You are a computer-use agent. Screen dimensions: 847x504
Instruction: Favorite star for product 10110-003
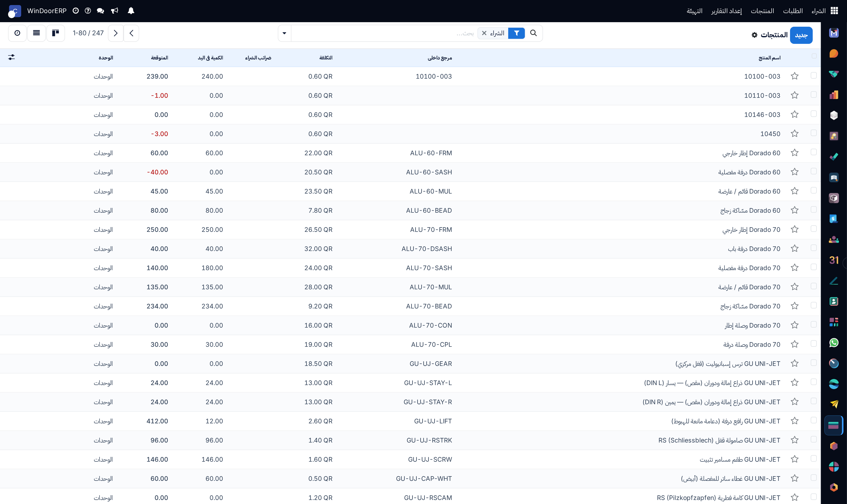coord(794,96)
